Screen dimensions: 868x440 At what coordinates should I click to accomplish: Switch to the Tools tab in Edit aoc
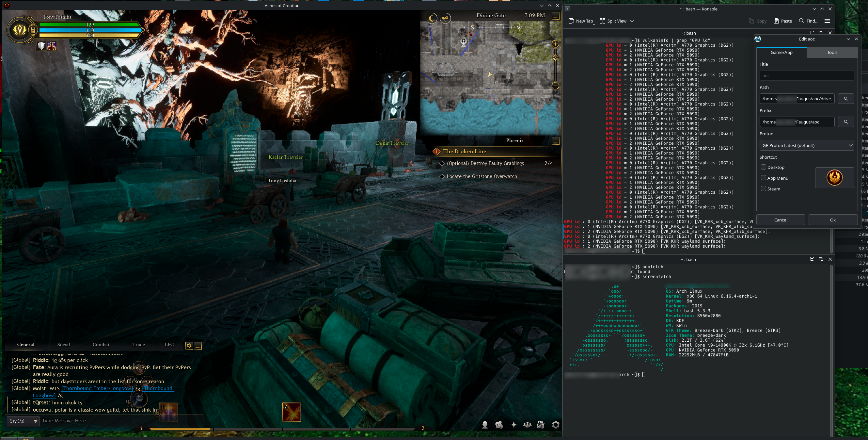pos(832,52)
